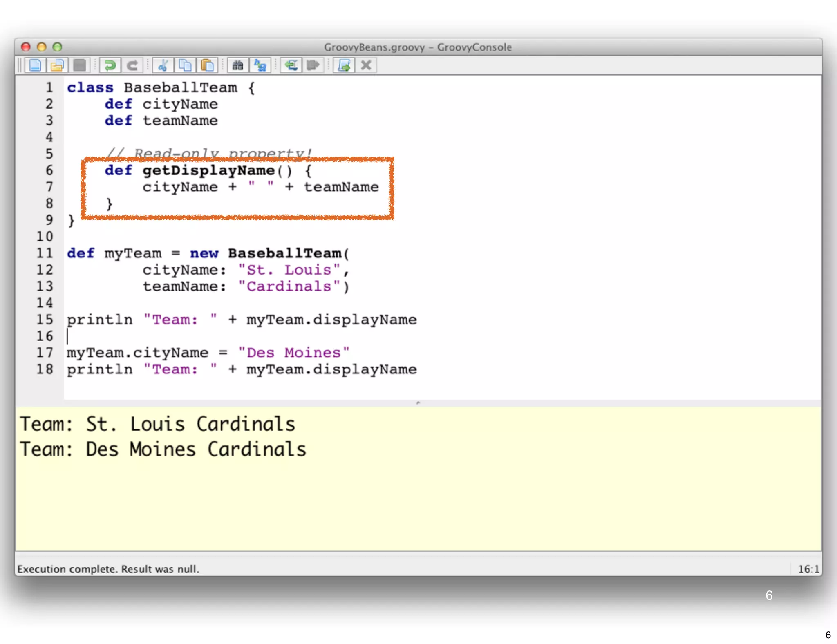Click the Save toolbar icon
This screenshot has width=837, height=644.
tap(79, 65)
